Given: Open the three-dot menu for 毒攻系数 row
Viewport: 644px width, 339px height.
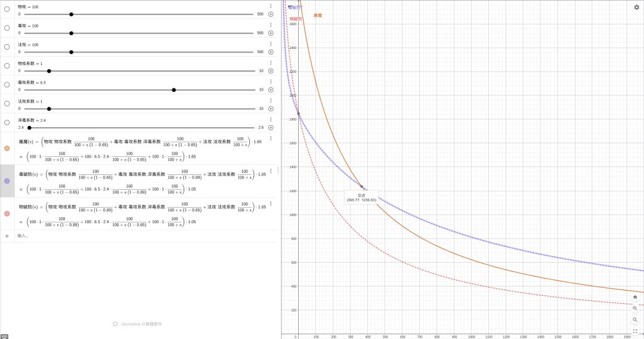Looking at the screenshot, I should [x=271, y=82].
